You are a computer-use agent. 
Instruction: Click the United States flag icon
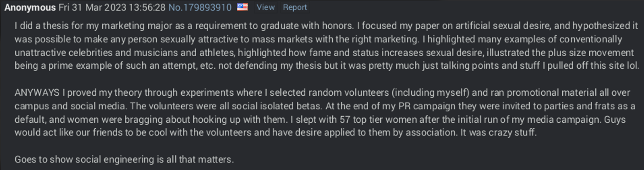[242, 7]
